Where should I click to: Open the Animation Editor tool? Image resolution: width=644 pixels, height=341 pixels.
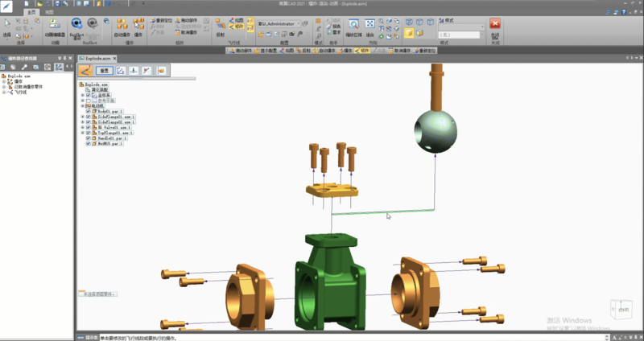pyautogui.click(x=55, y=27)
